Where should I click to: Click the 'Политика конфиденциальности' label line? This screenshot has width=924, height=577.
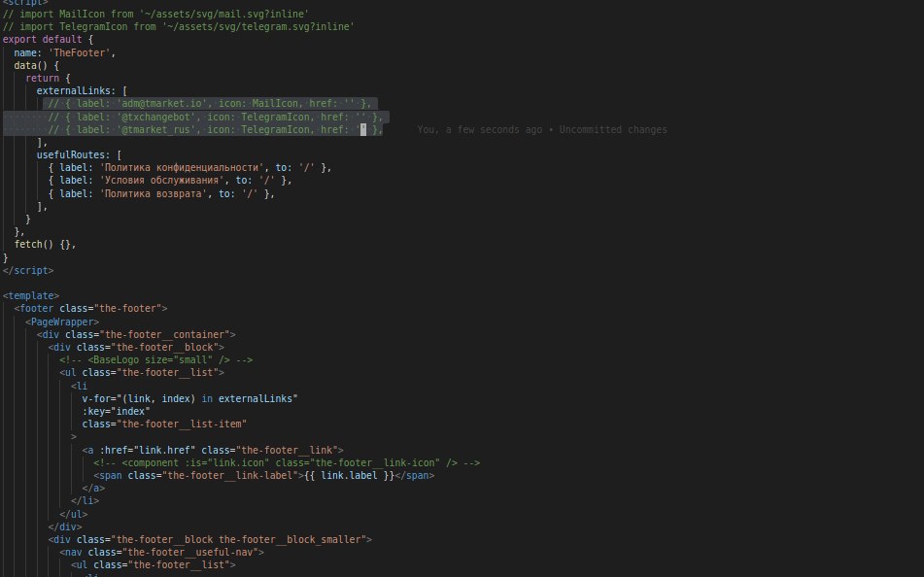click(x=189, y=168)
